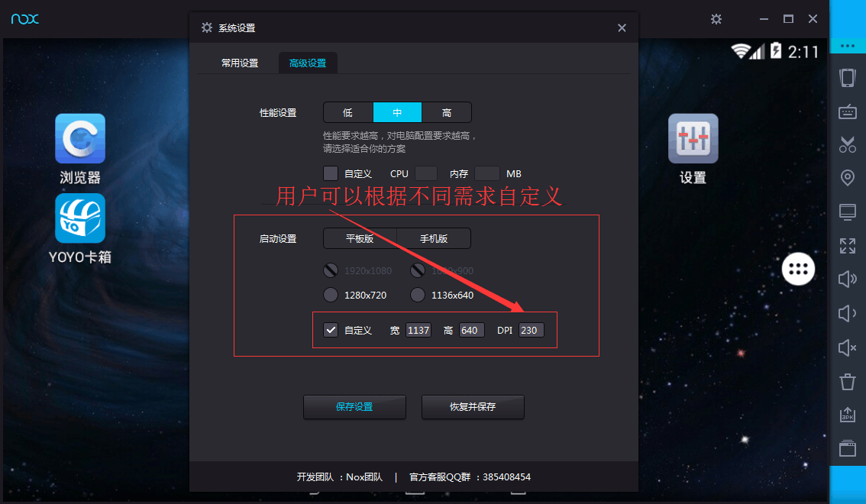Click the DPI input field
The width and height of the screenshot is (866, 504).
(532, 330)
